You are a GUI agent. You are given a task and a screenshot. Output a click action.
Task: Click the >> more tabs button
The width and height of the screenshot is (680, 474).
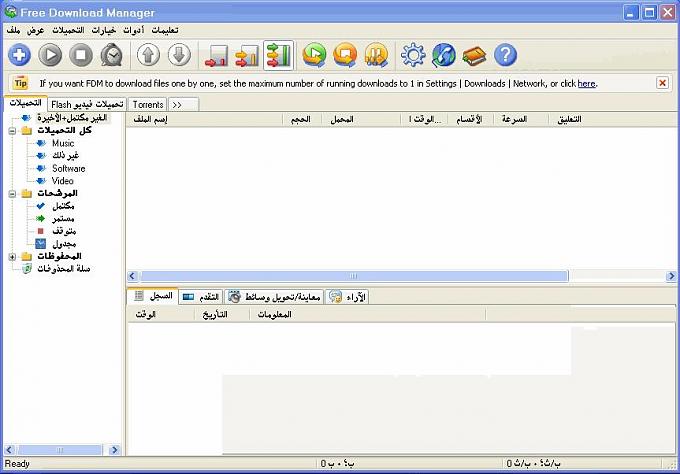tap(183, 105)
